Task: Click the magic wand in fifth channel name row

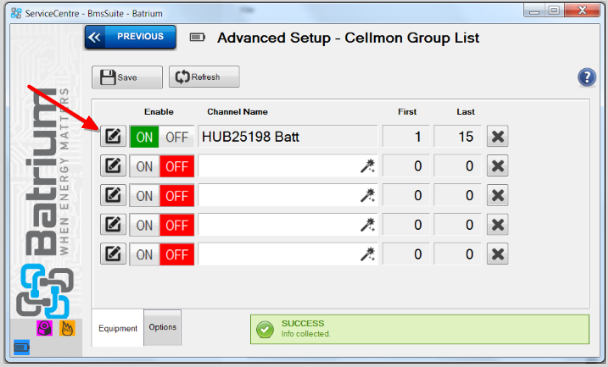Action: [368, 254]
